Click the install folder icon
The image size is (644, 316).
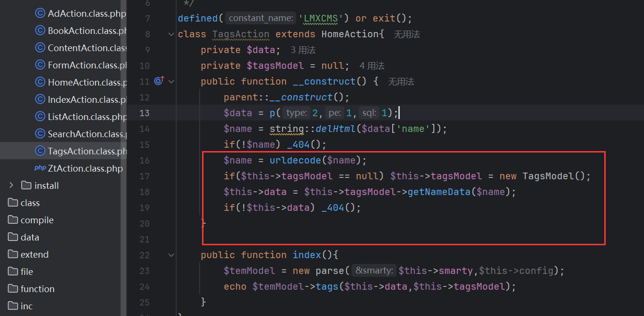[26, 185]
